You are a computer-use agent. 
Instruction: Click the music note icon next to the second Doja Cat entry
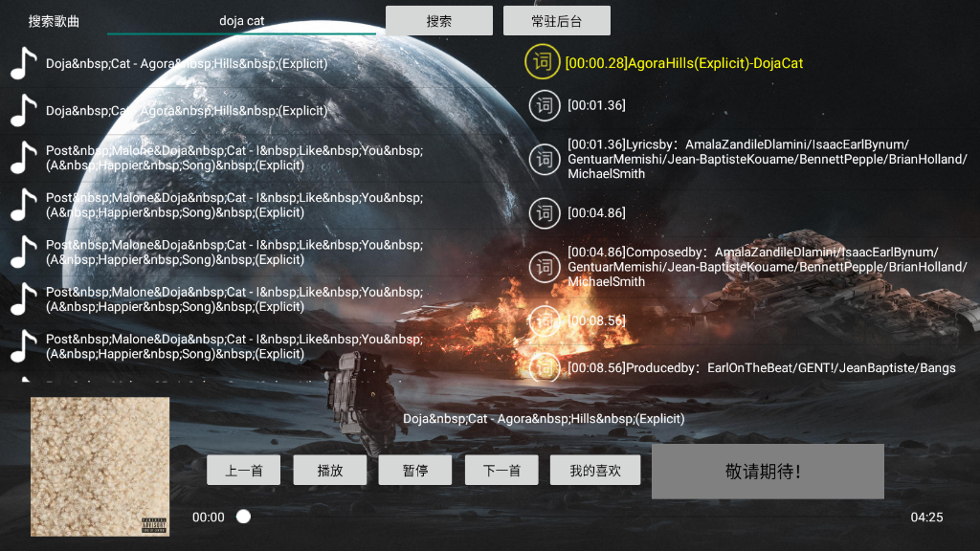click(x=21, y=110)
